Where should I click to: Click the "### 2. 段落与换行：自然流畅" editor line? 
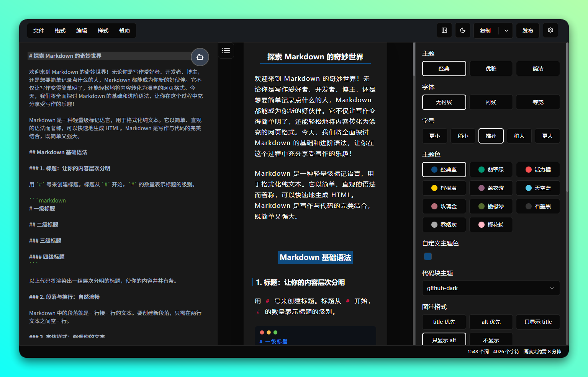tap(64, 297)
